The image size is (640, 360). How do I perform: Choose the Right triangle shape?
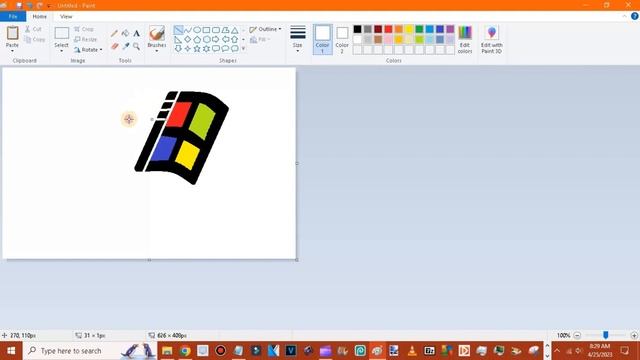178,40
